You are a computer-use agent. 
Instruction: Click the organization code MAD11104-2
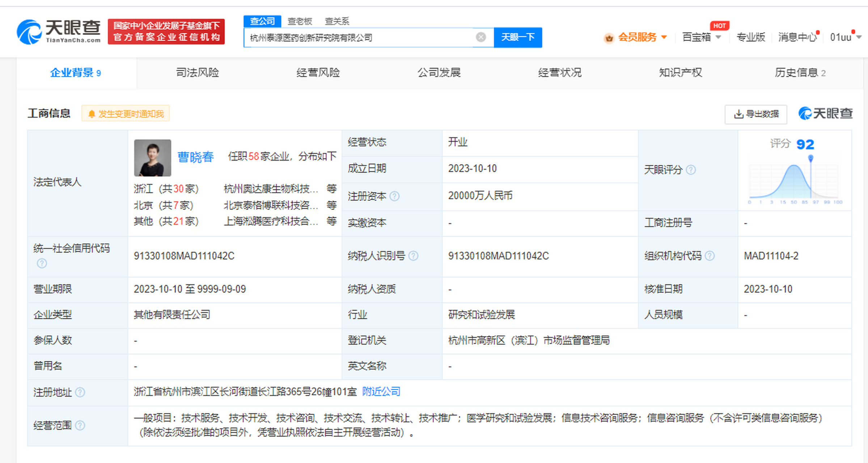[771, 256]
